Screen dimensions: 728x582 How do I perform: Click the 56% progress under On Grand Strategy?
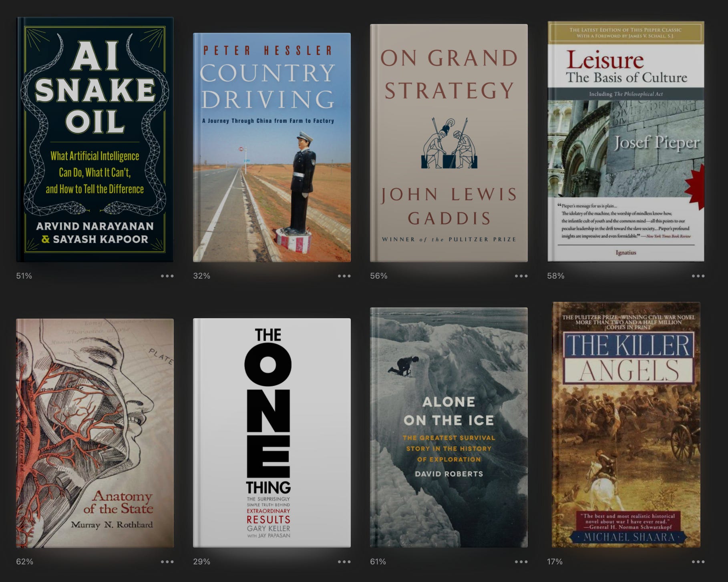(x=378, y=276)
